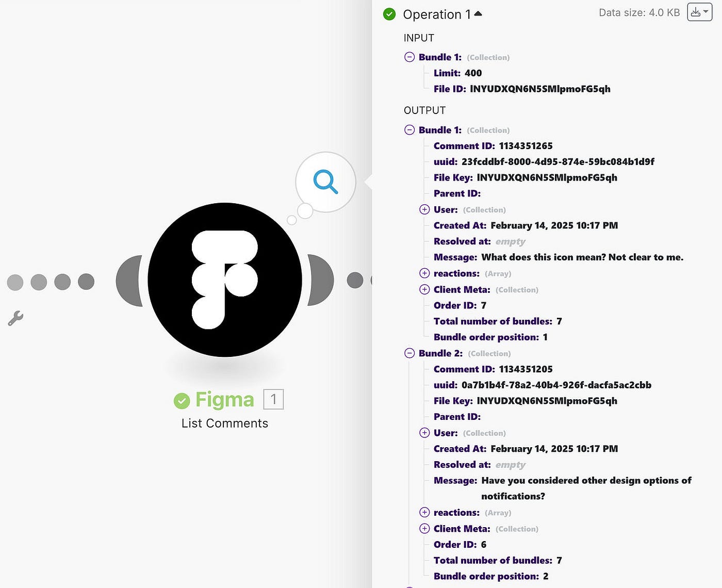The height and width of the screenshot is (588, 722).
Task: Click the green check beside Figma label
Action: click(x=182, y=400)
